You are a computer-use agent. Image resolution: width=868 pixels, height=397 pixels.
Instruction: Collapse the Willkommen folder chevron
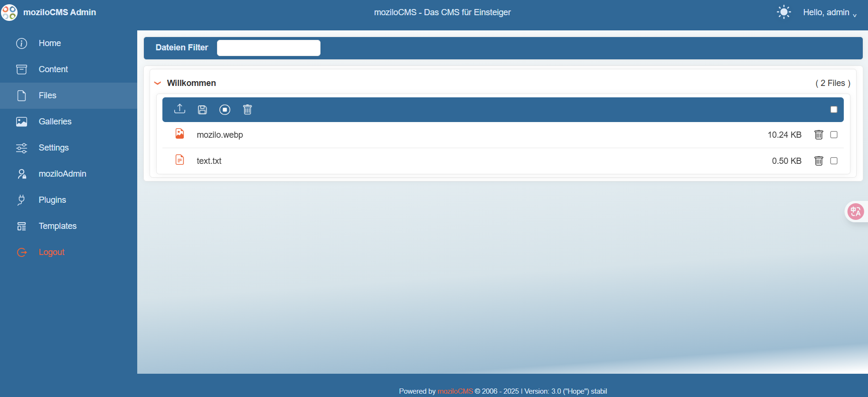click(158, 83)
